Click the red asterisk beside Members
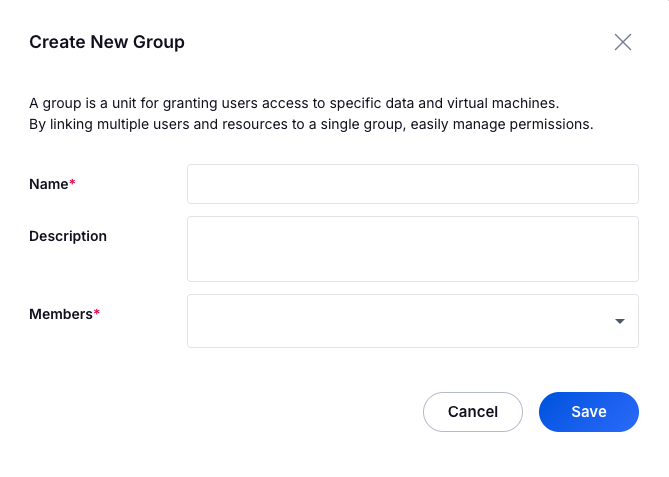Screen dimensions: 669x477 click(97, 313)
